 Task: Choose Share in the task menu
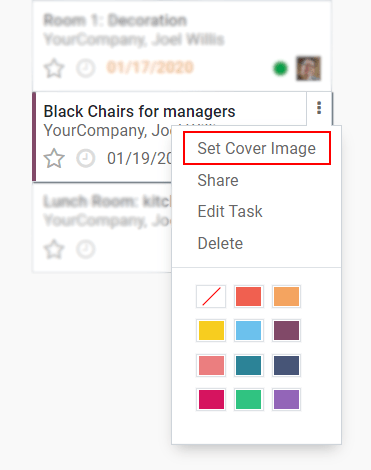[218, 180]
